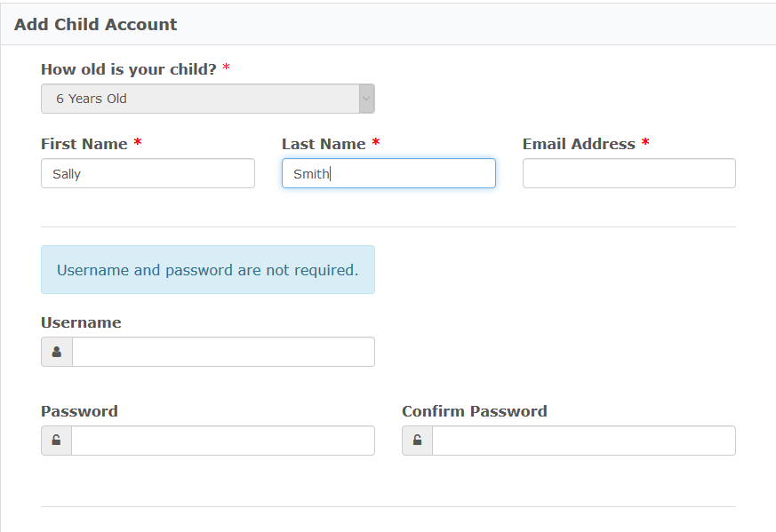
Task: Click the First Name label text
Action: 84,144
